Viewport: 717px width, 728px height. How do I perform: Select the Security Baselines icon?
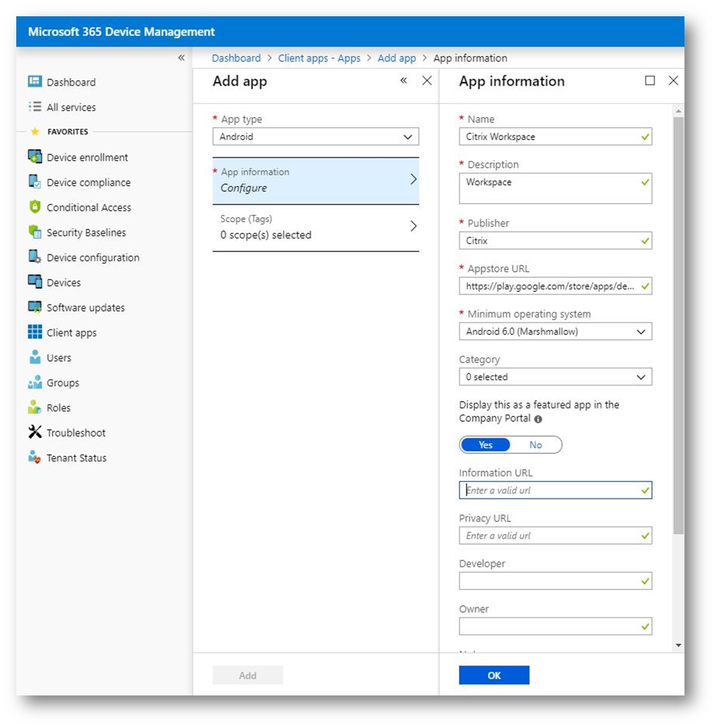[35, 232]
